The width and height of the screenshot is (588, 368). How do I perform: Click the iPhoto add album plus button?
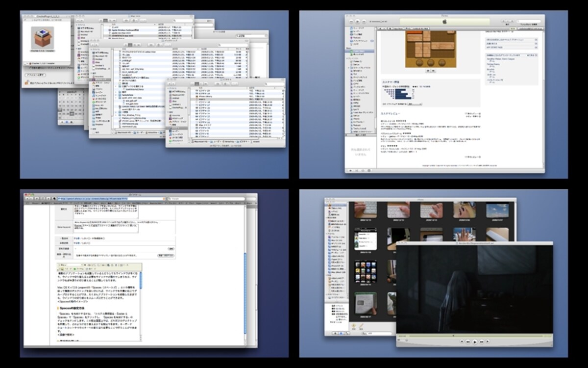click(335, 333)
